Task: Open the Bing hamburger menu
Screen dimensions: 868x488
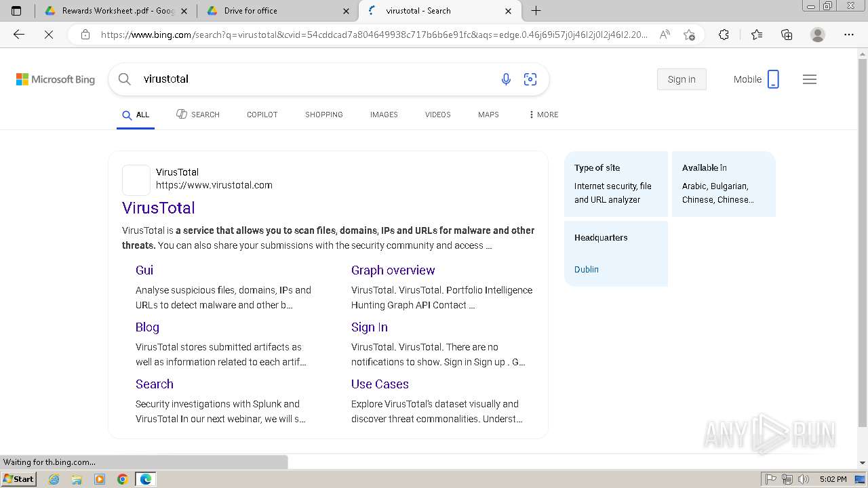Action: [810, 79]
